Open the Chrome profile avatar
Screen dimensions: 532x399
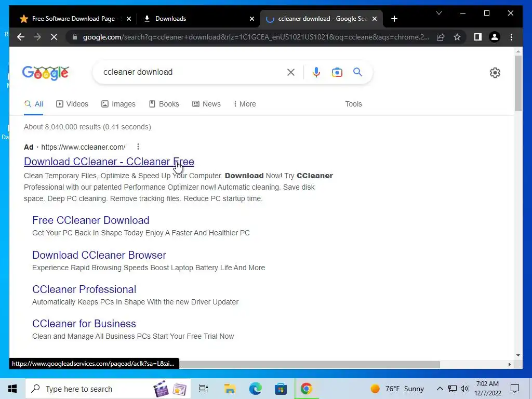click(x=495, y=37)
